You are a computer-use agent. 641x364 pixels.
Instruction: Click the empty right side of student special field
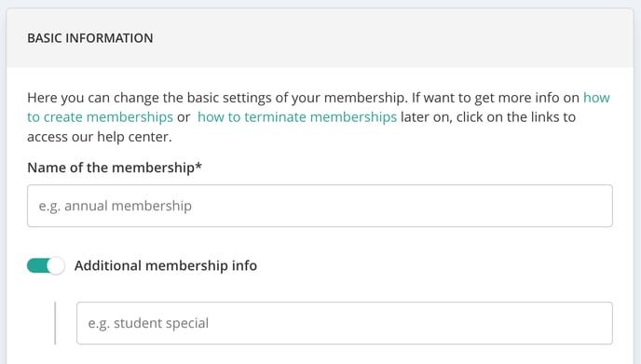(x=450, y=323)
